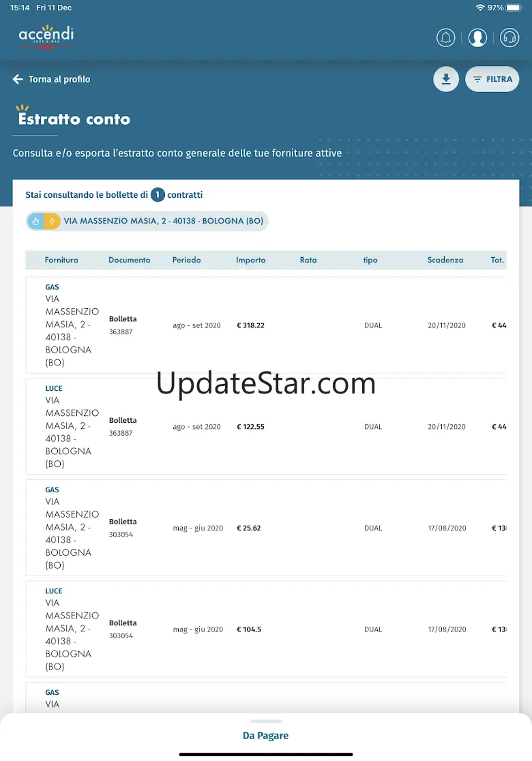532x761 pixels.
Task: Open Bolletta 363887 for € 122.55 LUCE
Action: (x=123, y=427)
